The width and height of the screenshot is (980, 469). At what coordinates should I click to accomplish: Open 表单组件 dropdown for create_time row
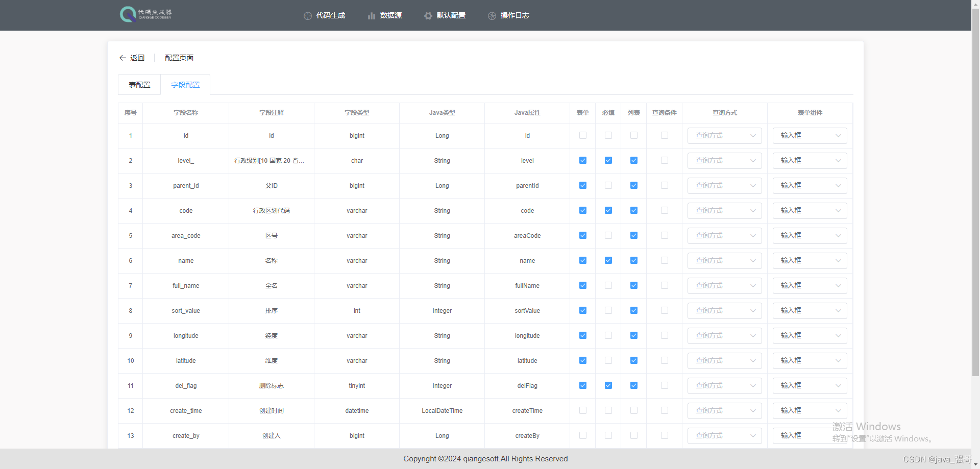pyautogui.click(x=810, y=411)
